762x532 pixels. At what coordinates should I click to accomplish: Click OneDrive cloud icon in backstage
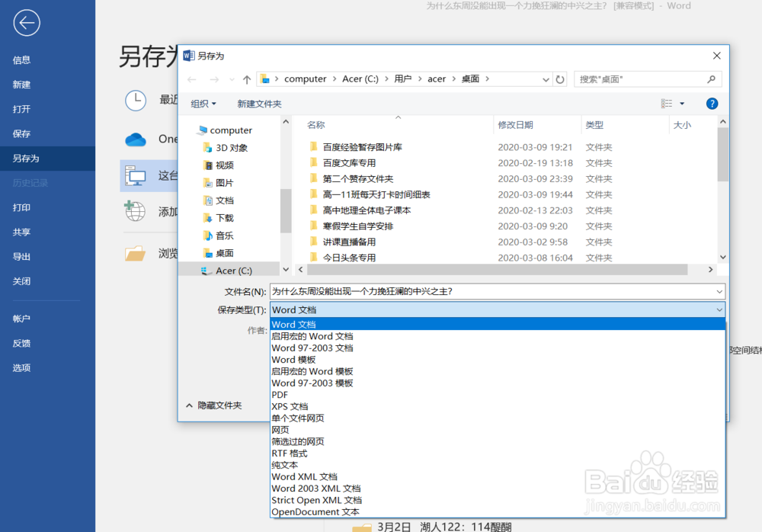pyautogui.click(x=136, y=139)
